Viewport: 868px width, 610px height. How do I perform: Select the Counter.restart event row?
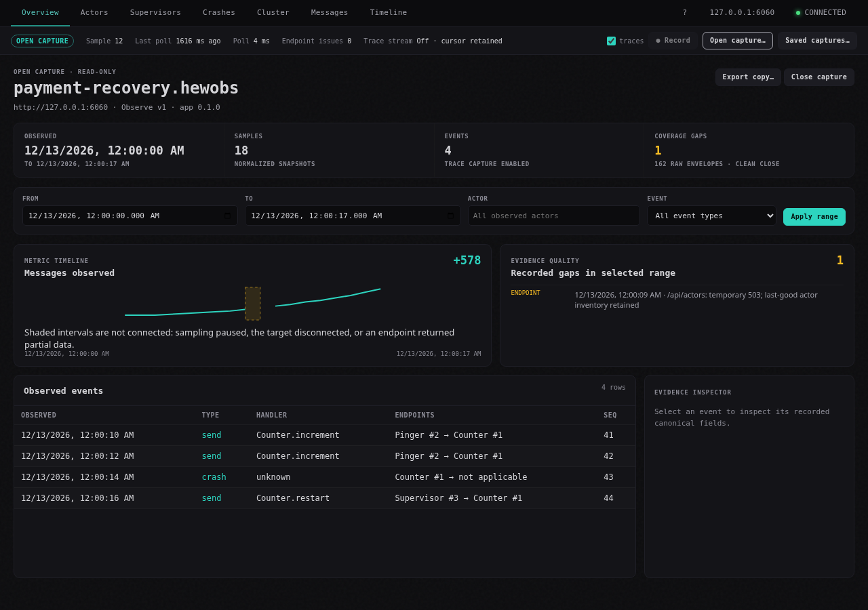click(325, 498)
